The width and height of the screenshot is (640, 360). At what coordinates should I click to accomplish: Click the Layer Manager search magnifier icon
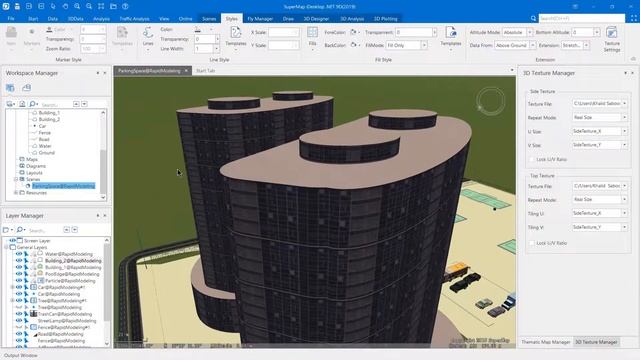click(x=20, y=230)
